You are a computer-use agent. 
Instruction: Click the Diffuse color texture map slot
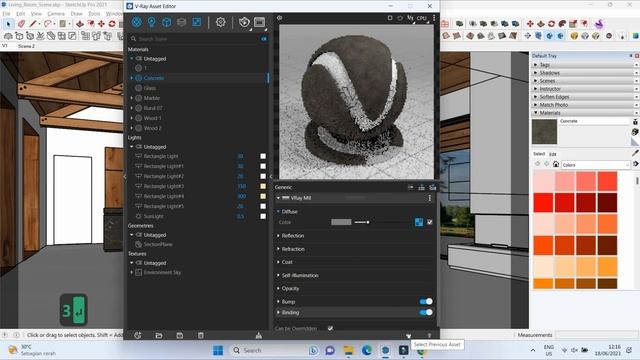point(419,222)
